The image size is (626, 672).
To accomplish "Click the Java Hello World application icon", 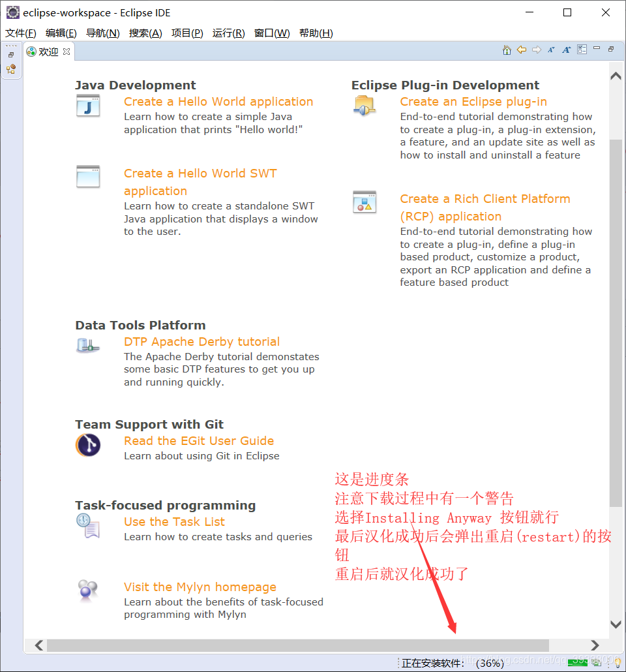I will [x=88, y=106].
